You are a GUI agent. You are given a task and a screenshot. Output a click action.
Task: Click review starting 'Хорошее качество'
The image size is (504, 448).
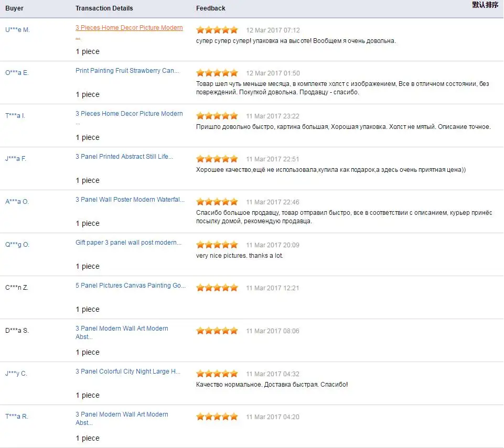pos(331,170)
